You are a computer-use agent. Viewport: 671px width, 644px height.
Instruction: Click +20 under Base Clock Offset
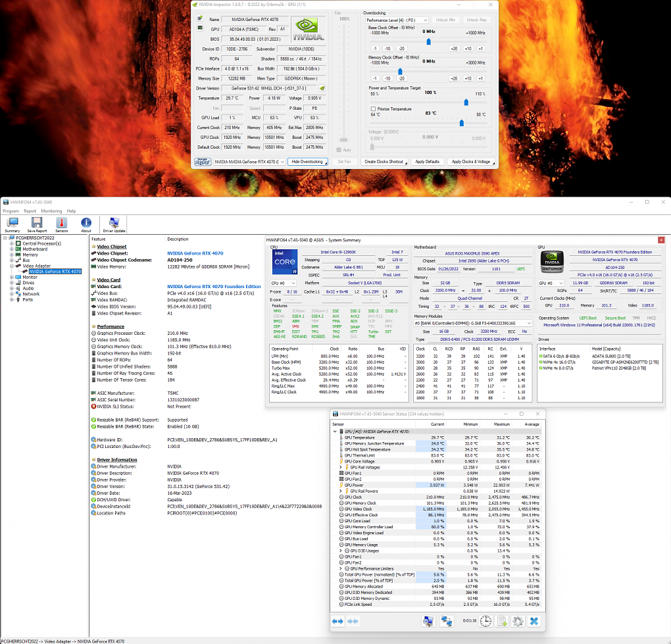[454, 49]
